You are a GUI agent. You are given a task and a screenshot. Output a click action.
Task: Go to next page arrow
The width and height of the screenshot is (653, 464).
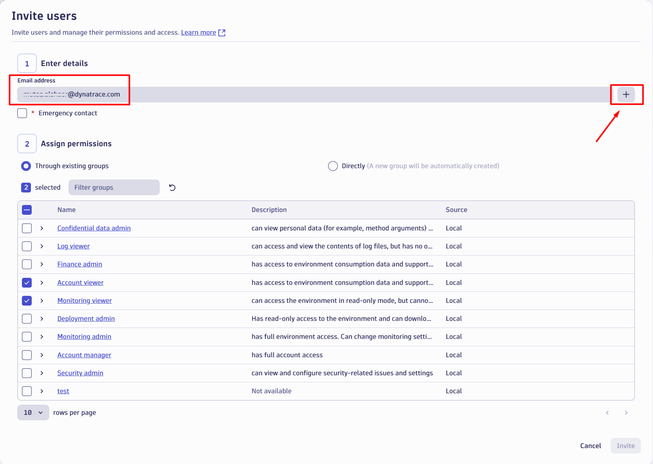pyautogui.click(x=626, y=412)
